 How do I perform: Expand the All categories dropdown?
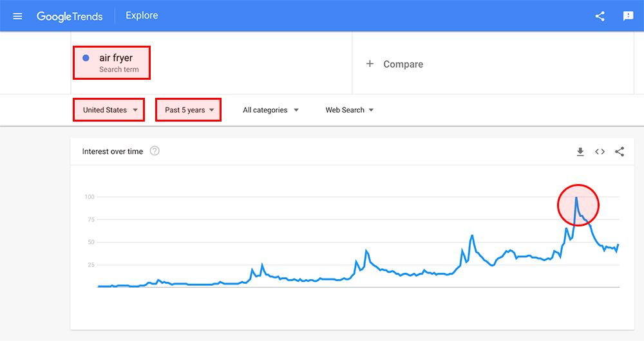270,110
